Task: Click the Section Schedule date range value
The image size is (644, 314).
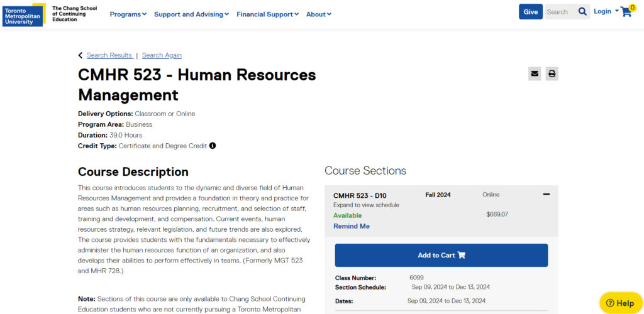Action: click(451, 287)
